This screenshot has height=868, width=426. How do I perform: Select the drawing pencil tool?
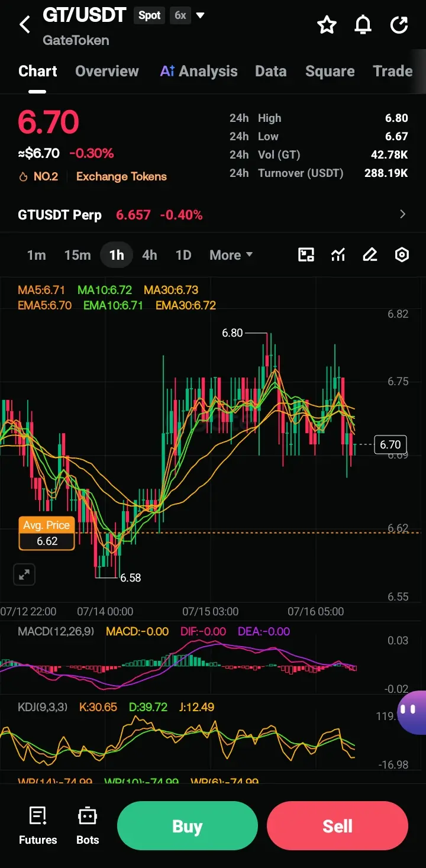coord(370,255)
